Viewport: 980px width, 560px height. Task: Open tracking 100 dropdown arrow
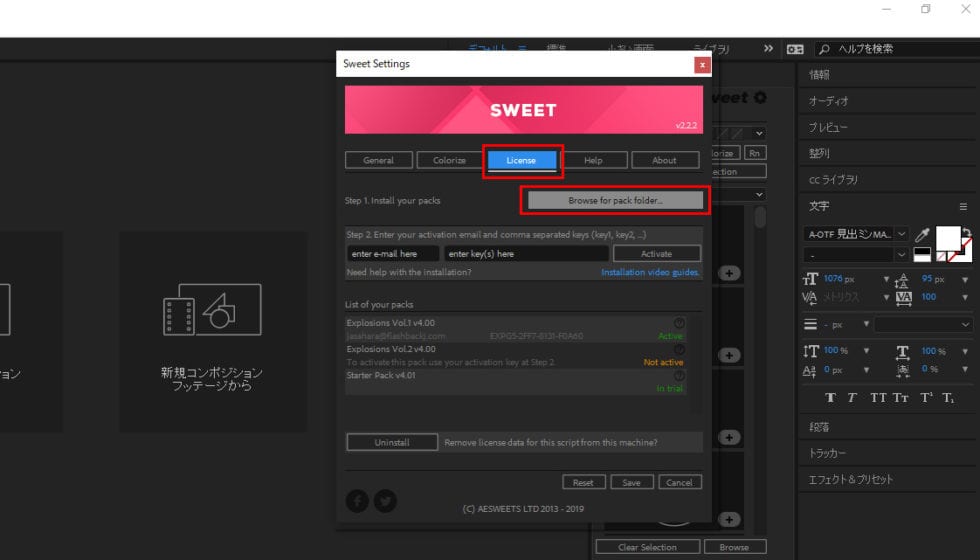[965, 298]
